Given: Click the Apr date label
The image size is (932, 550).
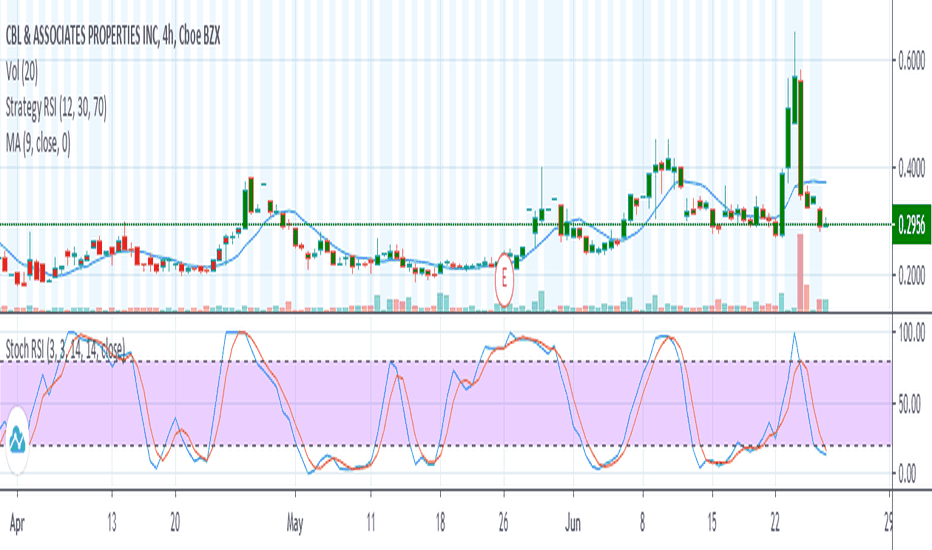Looking at the screenshot, I should [17, 524].
